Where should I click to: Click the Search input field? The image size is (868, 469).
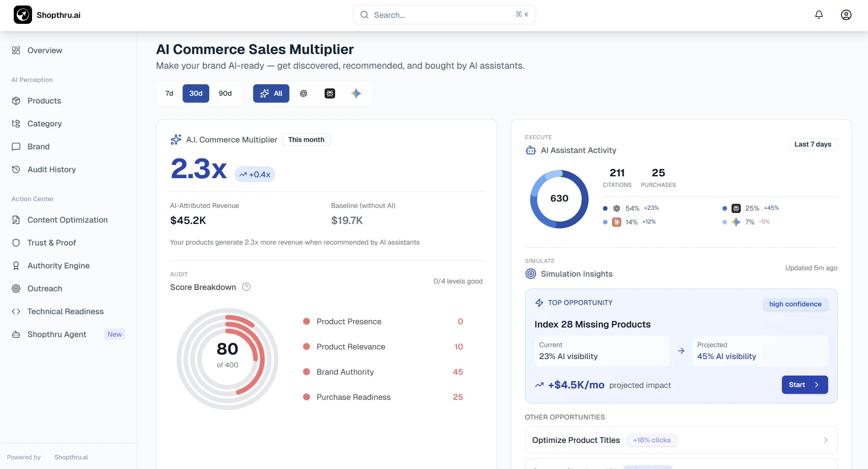(x=444, y=15)
